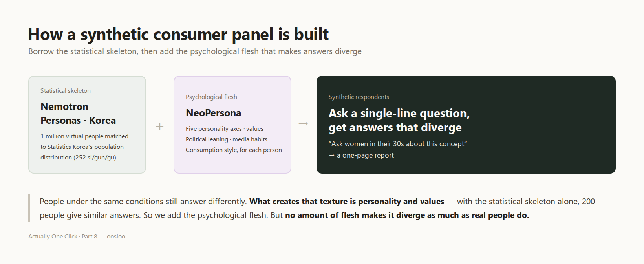Click the vertical bar beside the quote
Screen dimensions: 644x264
(29, 208)
